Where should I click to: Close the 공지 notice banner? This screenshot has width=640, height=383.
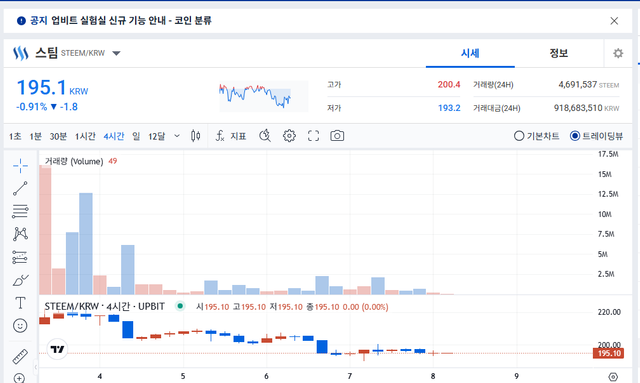click(x=614, y=21)
